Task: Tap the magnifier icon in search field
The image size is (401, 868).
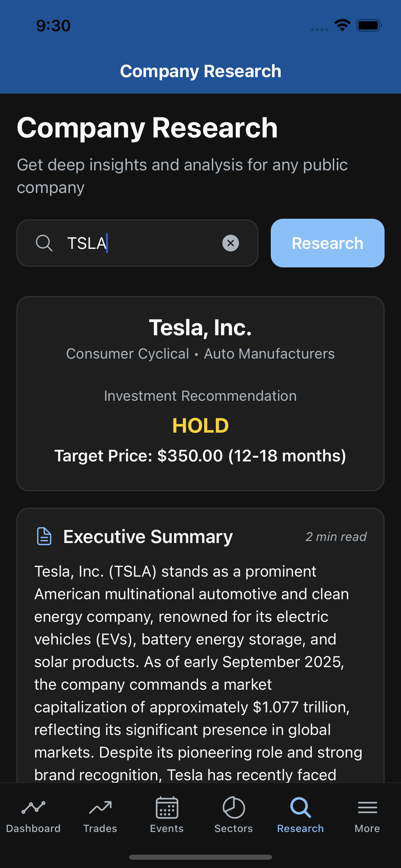Action: coord(44,243)
